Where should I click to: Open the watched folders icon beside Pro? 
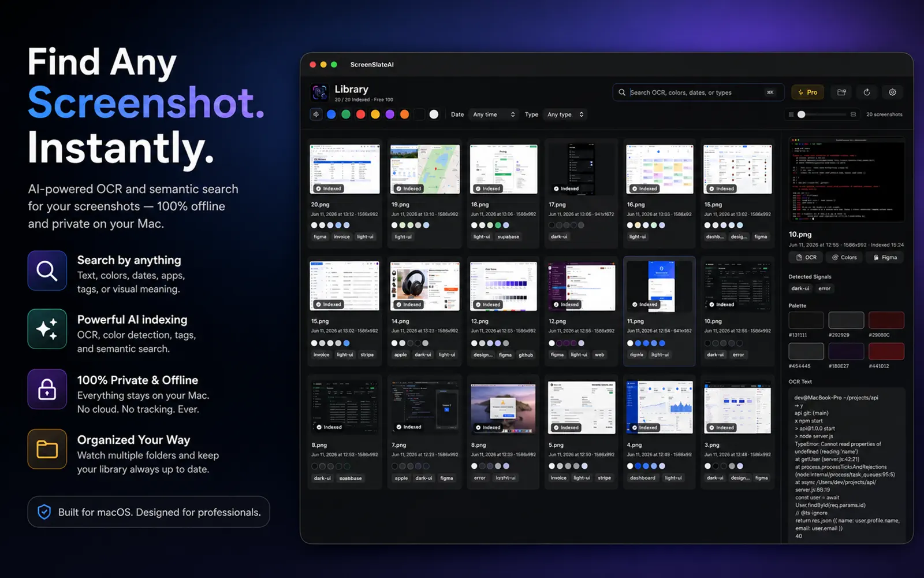(841, 92)
